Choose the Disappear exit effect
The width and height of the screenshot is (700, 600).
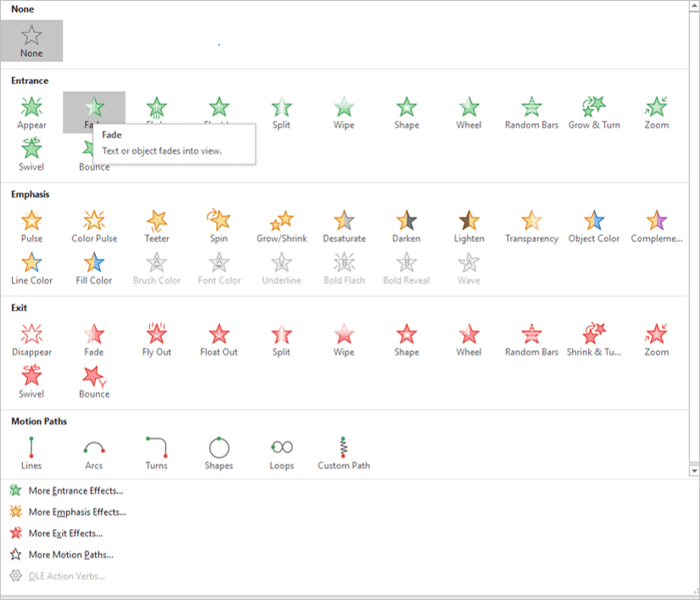click(x=31, y=339)
